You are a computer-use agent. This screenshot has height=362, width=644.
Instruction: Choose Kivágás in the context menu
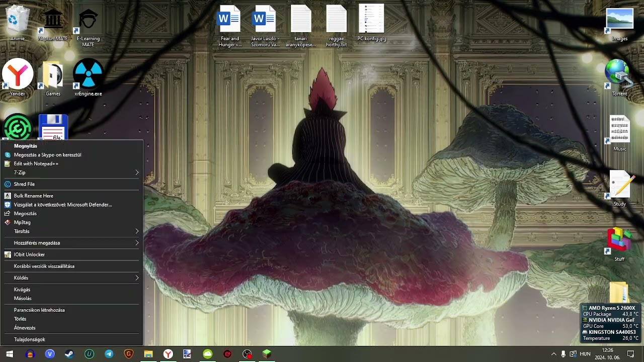pyautogui.click(x=71, y=290)
